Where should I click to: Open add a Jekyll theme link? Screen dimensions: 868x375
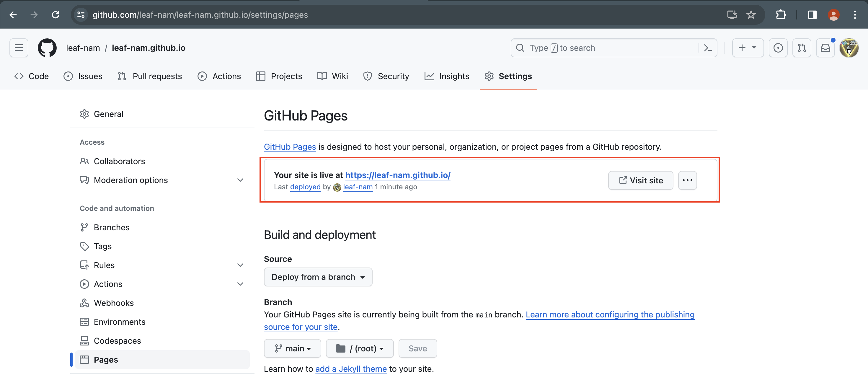coord(351,369)
